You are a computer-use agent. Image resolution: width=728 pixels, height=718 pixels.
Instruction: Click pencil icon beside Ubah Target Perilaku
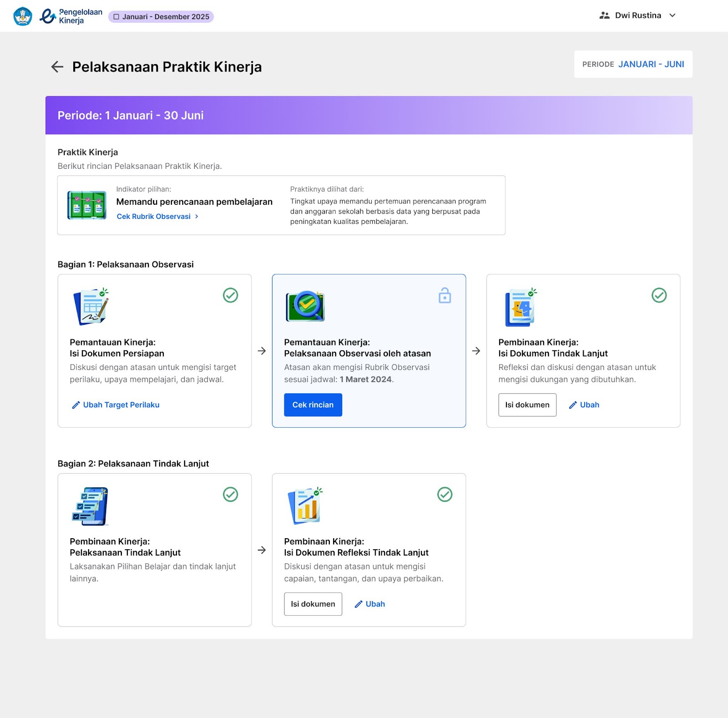coord(76,405)
